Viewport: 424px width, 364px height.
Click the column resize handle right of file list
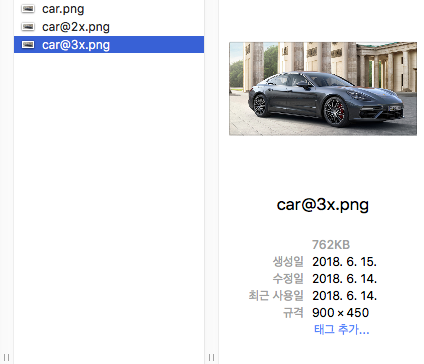coord(211,357)
